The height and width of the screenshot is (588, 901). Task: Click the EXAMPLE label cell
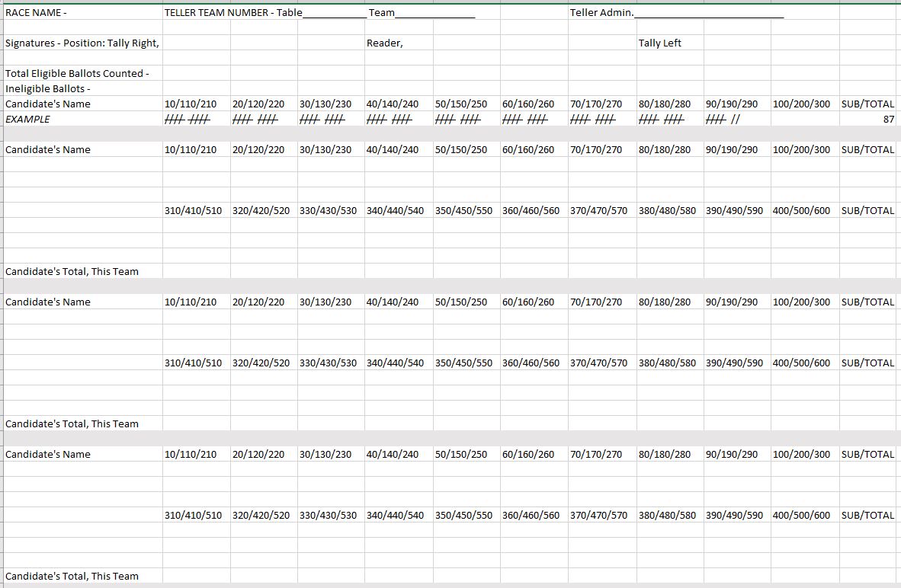pos(27,120)
